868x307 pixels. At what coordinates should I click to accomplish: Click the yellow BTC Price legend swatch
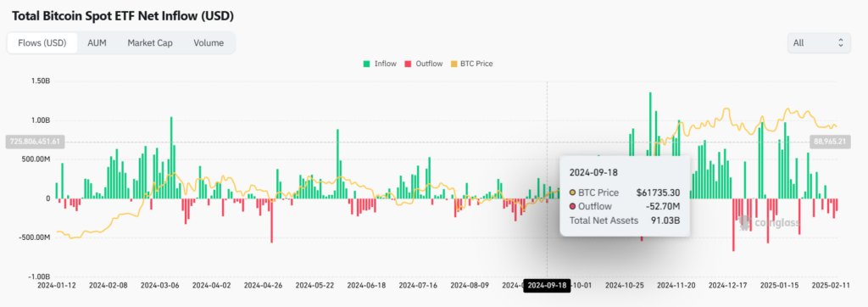tap(453, 64)
